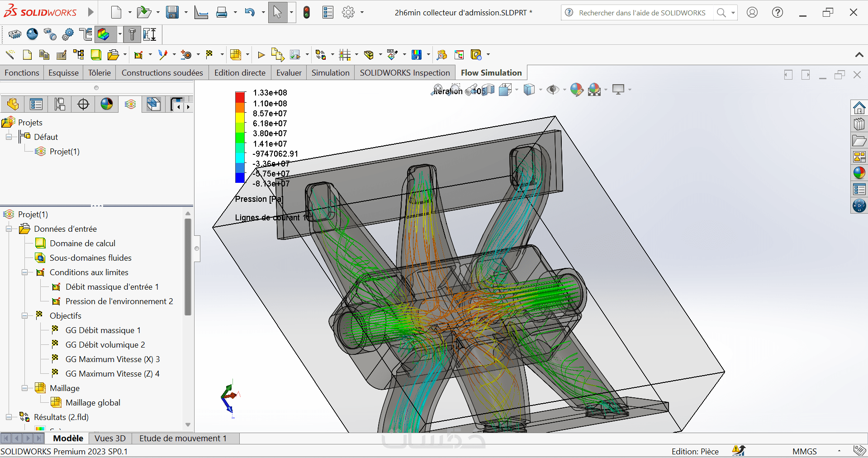Open Etude de mouvement 1 tab
This screenshot has width=868, height=458.
click(x=183, y=438)
